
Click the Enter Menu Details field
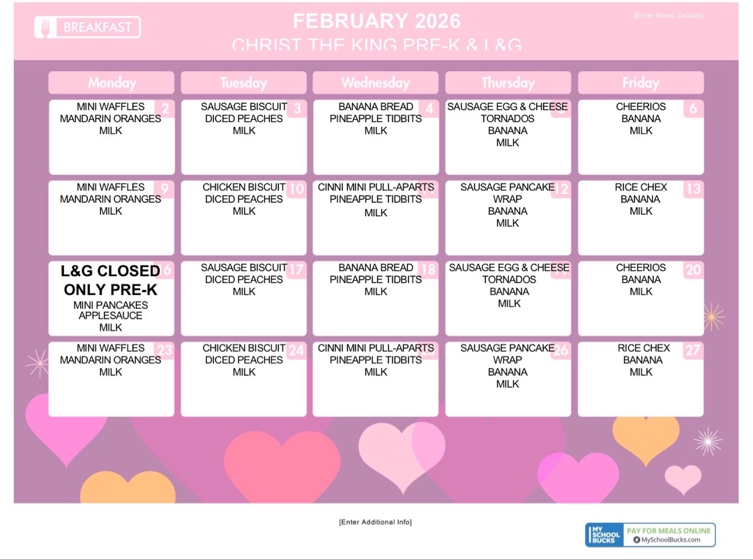pos(668,15)
